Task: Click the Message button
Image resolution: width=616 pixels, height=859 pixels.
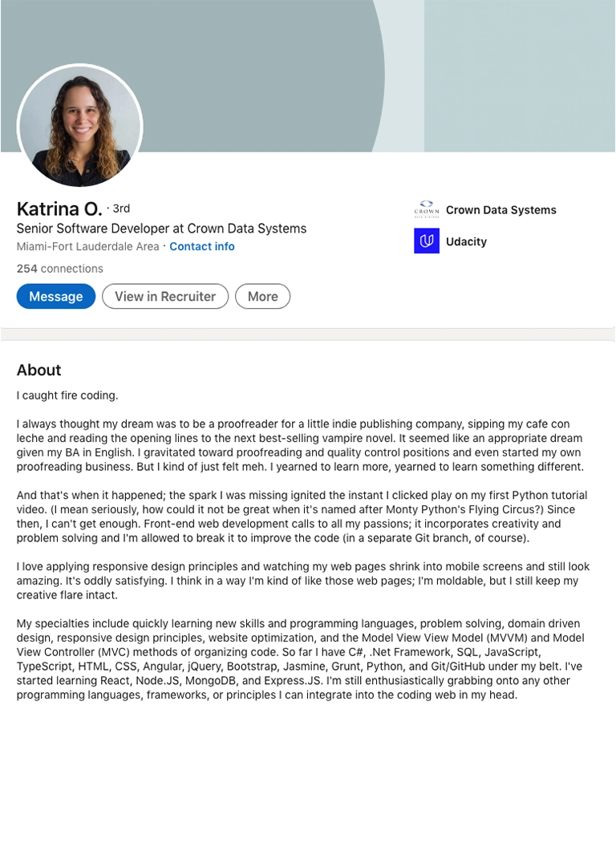Action: pyautogui.click(x=55, y=296)
